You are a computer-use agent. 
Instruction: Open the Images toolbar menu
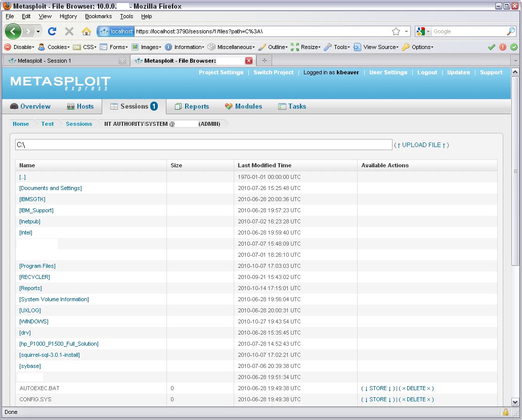click(147, 47)
